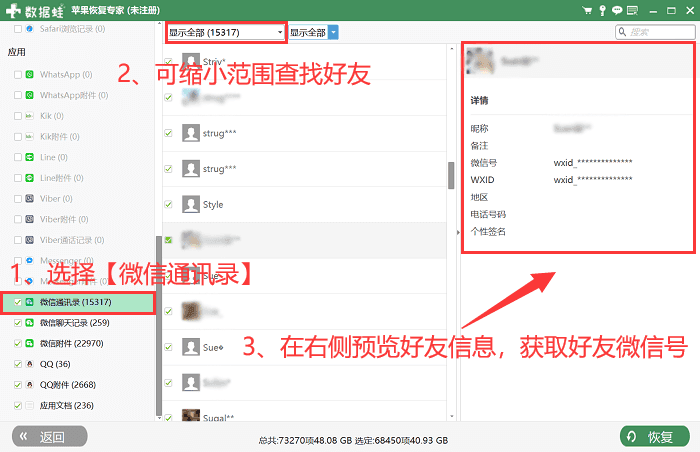Open the chat support bubble icon
Image resolution: width=700 pixels, height=452 pixels.
[617, 10]
